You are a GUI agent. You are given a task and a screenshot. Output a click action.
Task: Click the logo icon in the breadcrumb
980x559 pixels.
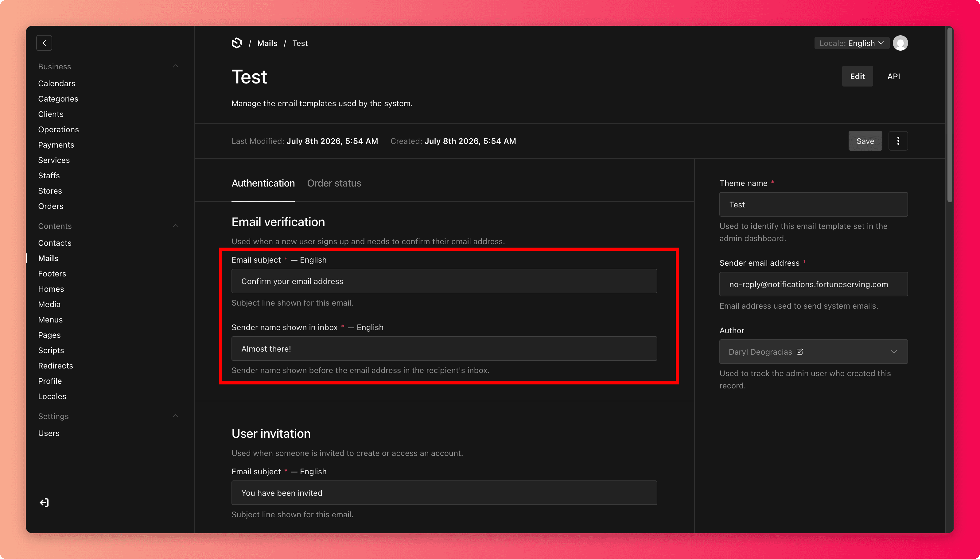click(237, 43)
